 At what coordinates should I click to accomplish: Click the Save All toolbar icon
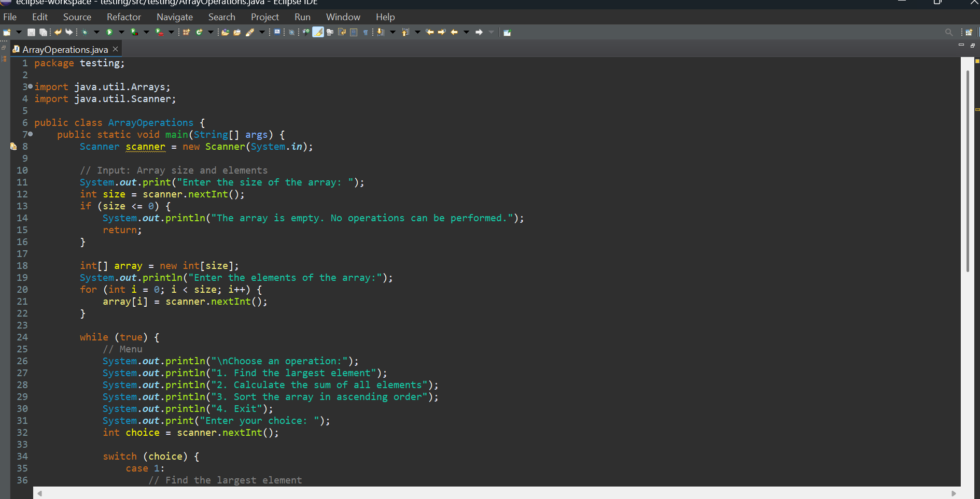click(x=44, y=32)
